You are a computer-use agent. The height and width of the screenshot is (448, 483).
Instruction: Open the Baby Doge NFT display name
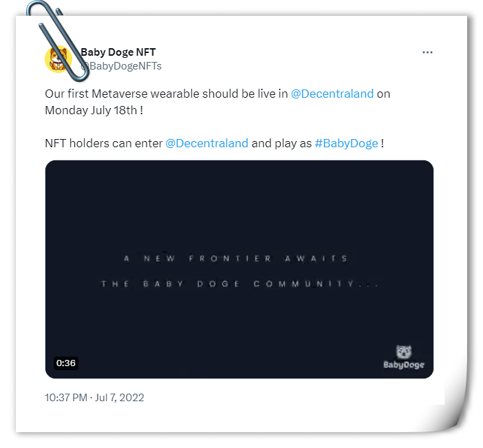click(x=118, y=52)
